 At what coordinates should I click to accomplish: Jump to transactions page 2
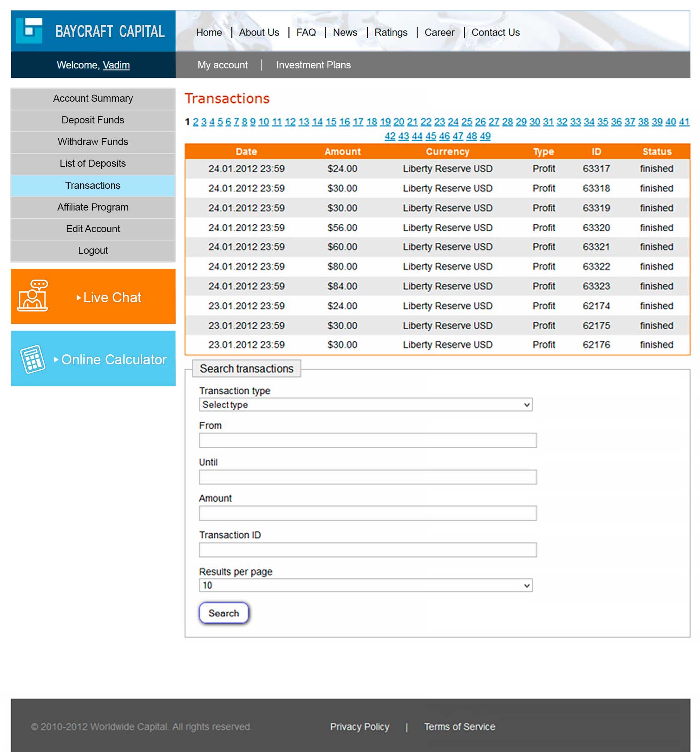pos(195,122)
